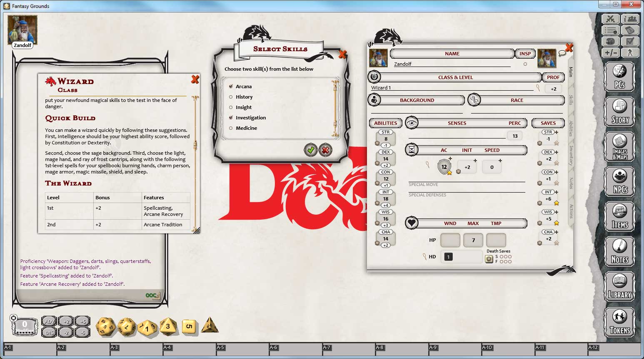Click the eye icon beside Senses

pos(412,123)
